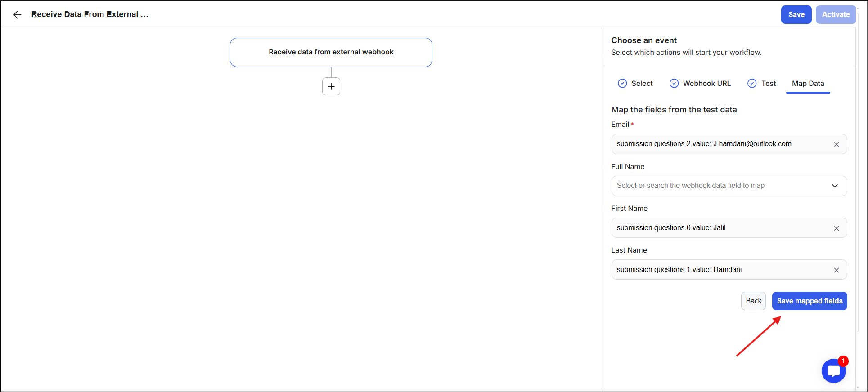
Task: Clear the First Name mapping
Action: coord(836,228)
